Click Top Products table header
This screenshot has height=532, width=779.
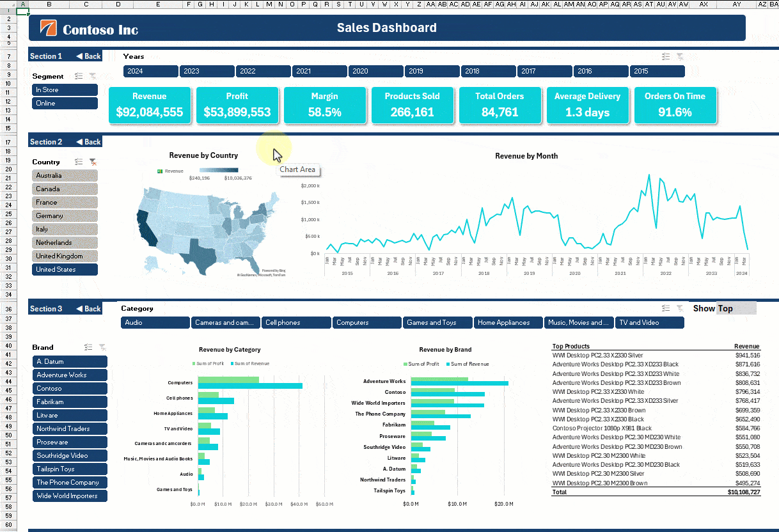pos(571,347)
